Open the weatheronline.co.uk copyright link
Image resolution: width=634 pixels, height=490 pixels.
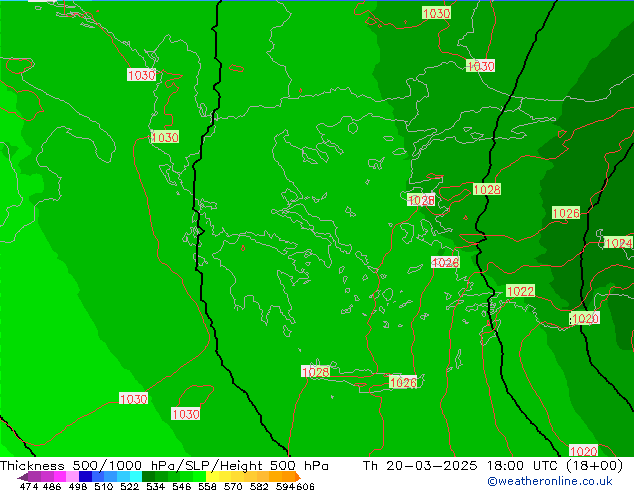pyautogui.click(x=550, y=481)
